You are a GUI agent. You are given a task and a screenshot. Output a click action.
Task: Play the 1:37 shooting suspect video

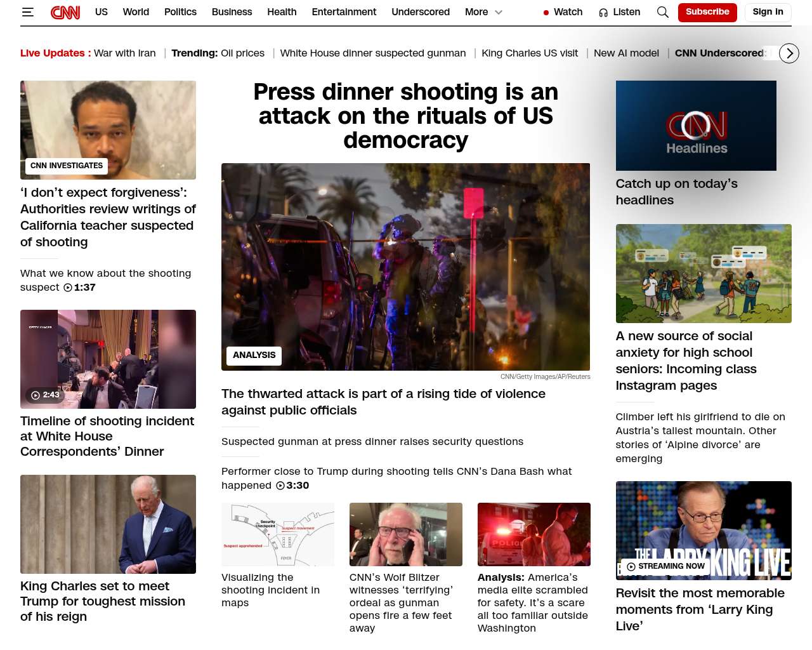68,288
